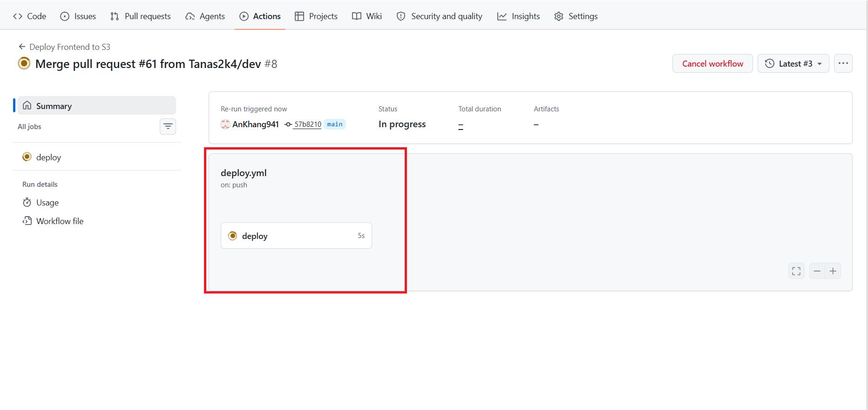
Task: Click the Cancel workflow button
Action: click(x=712, y=63)
